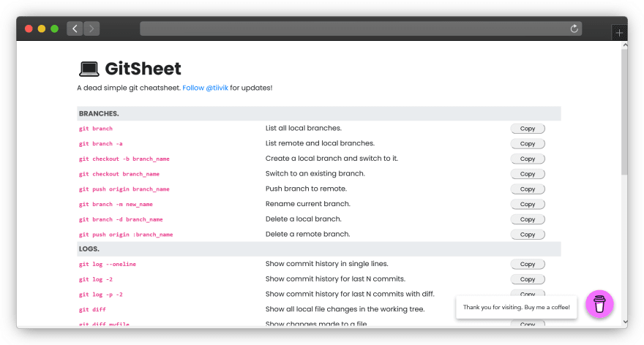
Task: Copy 'git push origin :branch_name' command
Action: [x=528, y=235]
